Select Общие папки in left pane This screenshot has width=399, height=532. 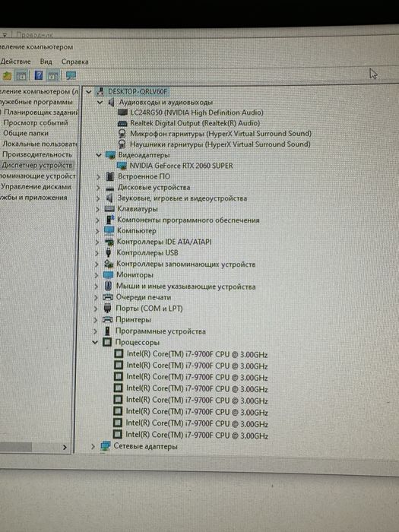(x=26, y=133)
